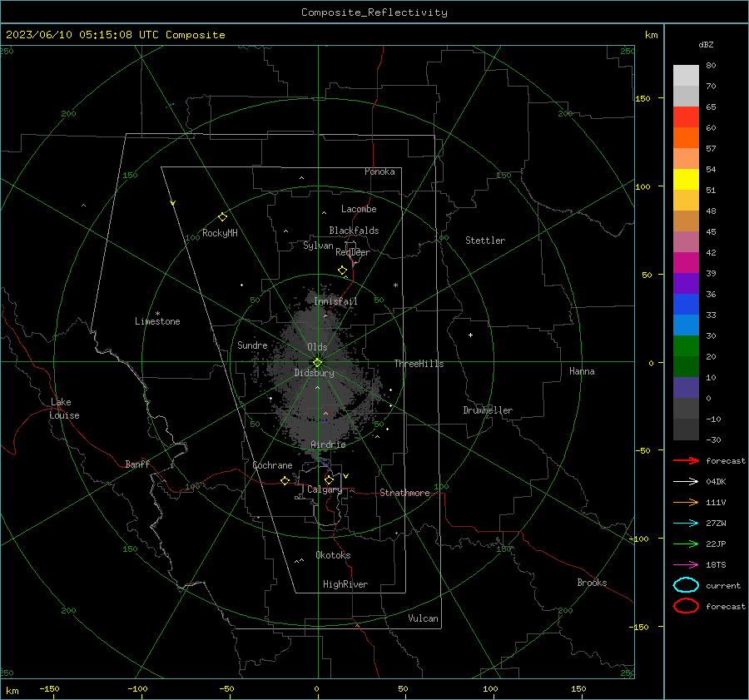Pick the magenta 39 dBZ color swatch
This screenshot has width=749, height=700.
click(x=686, y=262)
